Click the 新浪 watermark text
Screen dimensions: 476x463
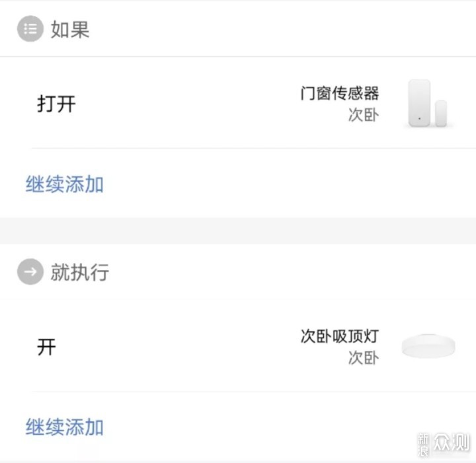[423, 445]
